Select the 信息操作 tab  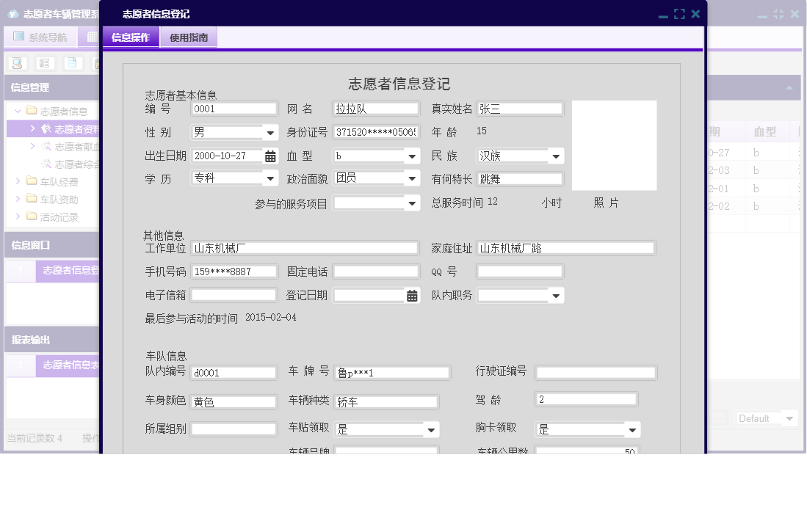point(131,36)
